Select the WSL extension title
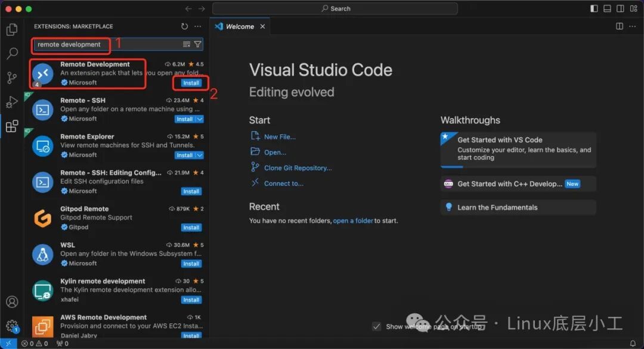The height and width of the screenshot is (349, 644). (x=67, y=245)
